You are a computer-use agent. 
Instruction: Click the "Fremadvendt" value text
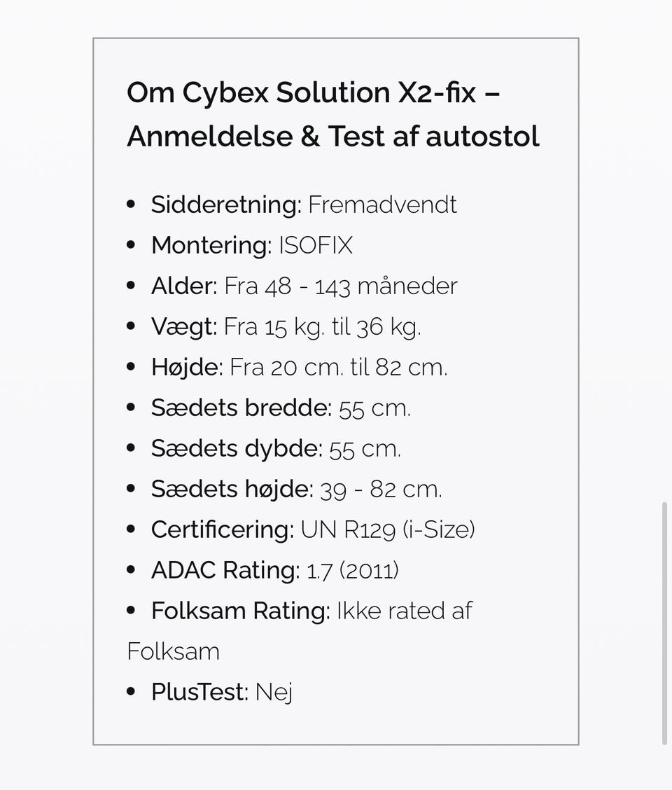tap(382, 205)
